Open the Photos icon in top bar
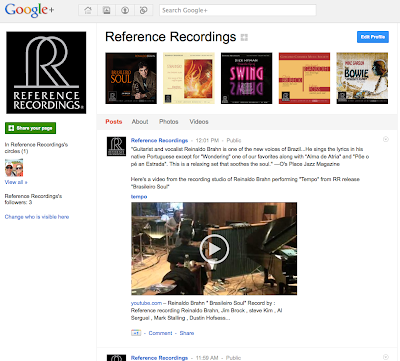The image size is (400, 361). [x=106, y=10]
